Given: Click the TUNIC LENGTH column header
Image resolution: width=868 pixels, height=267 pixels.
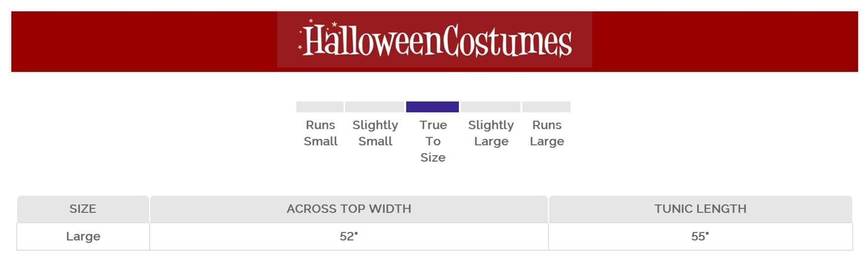Looking at the screenshot, I should [700, 209].
